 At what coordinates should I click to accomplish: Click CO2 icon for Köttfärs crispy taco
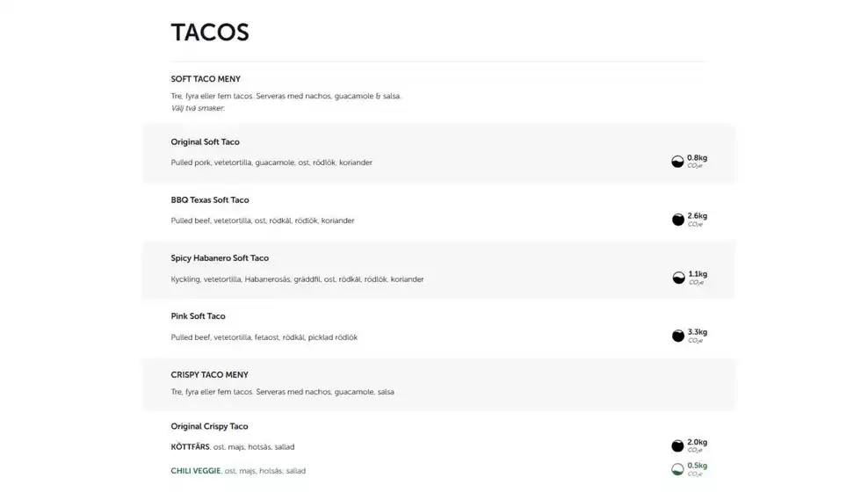677,446
